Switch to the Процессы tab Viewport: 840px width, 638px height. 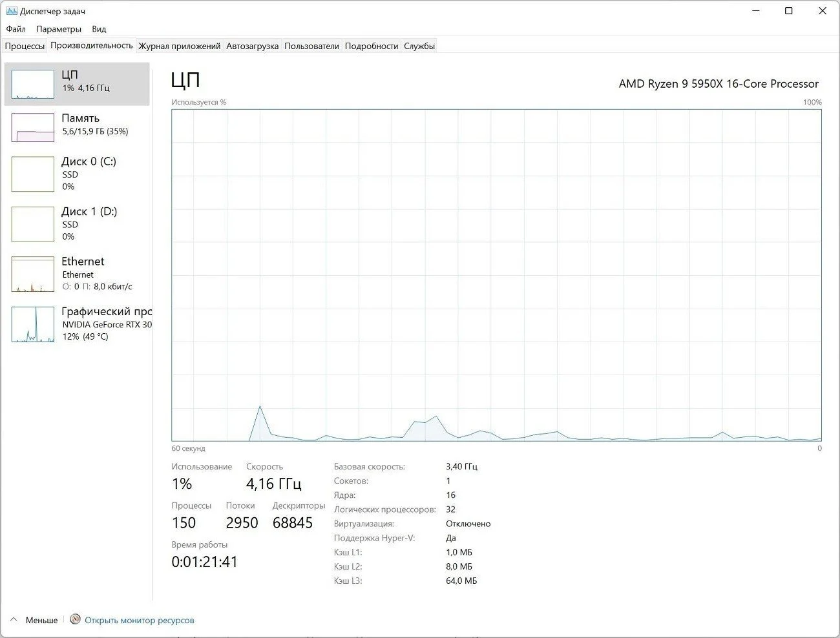(x=25, y=46)
